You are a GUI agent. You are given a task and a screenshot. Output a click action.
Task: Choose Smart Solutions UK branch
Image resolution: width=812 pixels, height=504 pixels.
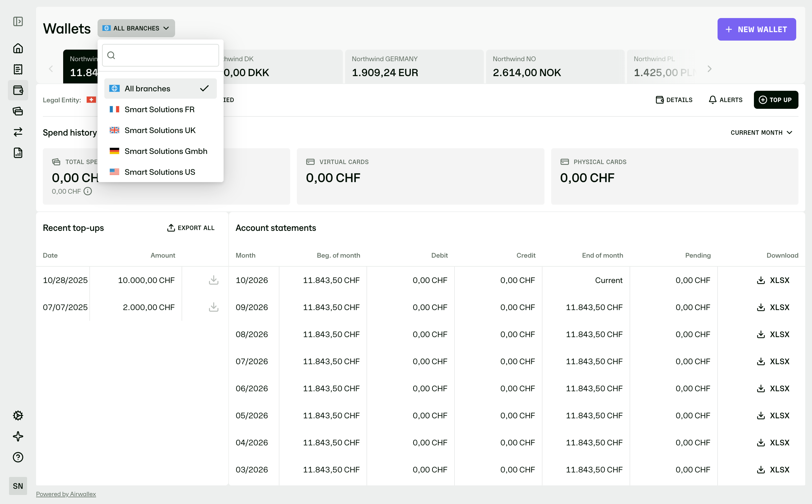160,130
